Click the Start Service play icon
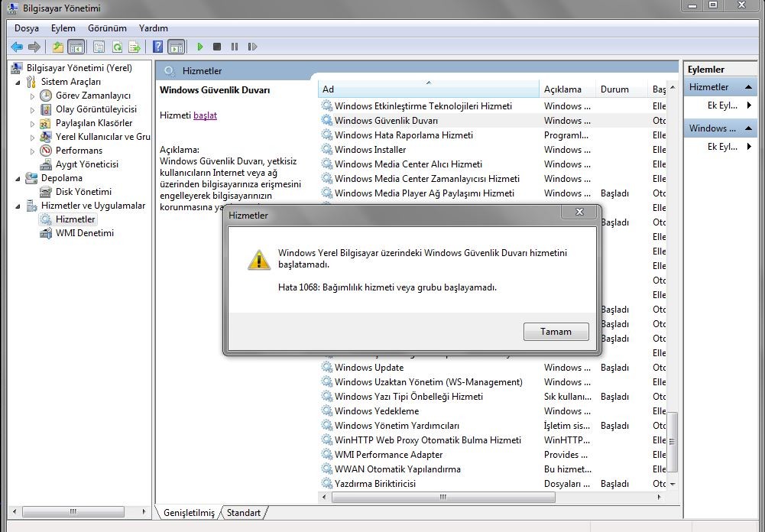The image size is (765, 532). [200, 47]
